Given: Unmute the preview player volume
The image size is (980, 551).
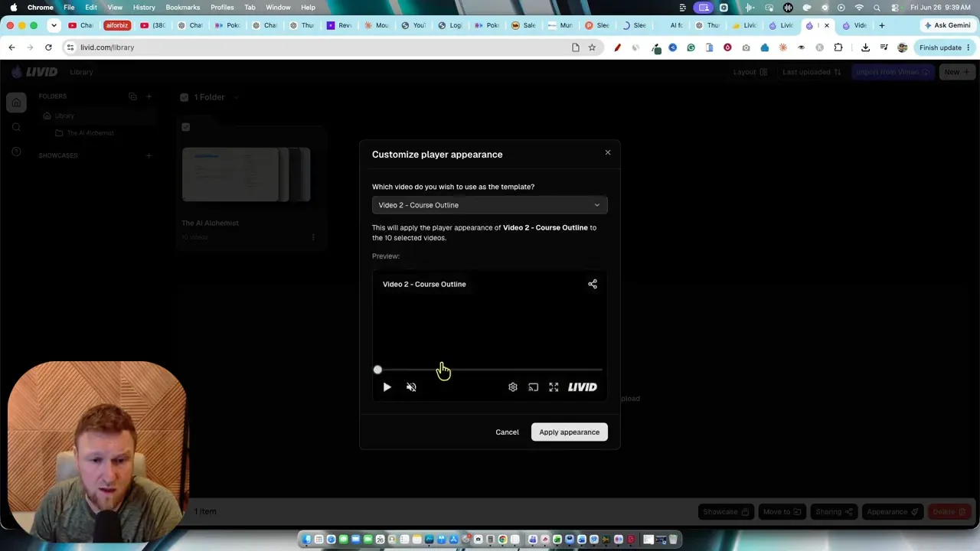Looking at the screenshot, I should click(x=411, y=387).
